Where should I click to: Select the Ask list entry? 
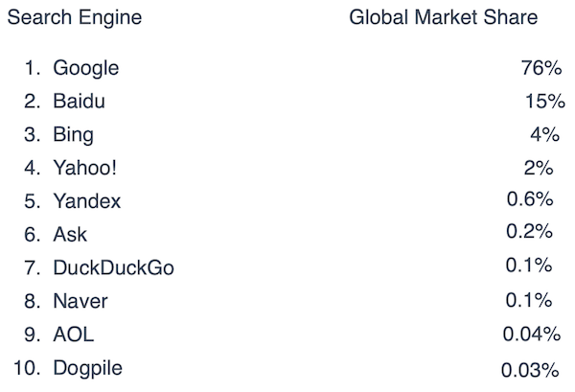click(70, 234)
